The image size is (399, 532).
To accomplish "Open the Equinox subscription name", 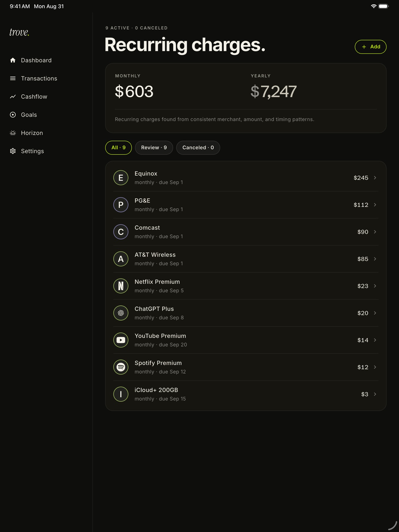I will click(146, 174).
